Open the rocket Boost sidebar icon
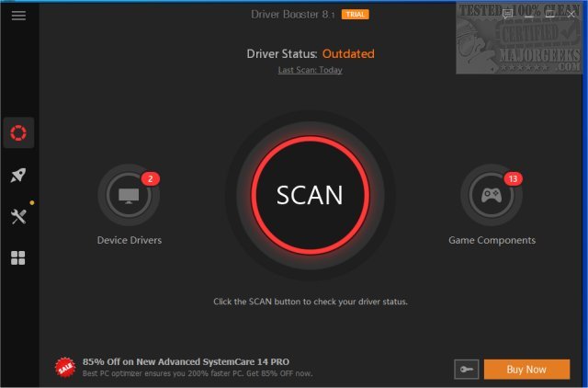The height and width of the screenshot is (388, 588). point(18,175)
